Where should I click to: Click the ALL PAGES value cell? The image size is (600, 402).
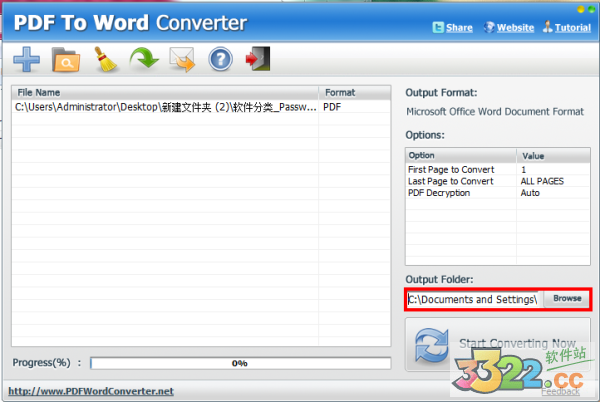[x=542, y=181]
